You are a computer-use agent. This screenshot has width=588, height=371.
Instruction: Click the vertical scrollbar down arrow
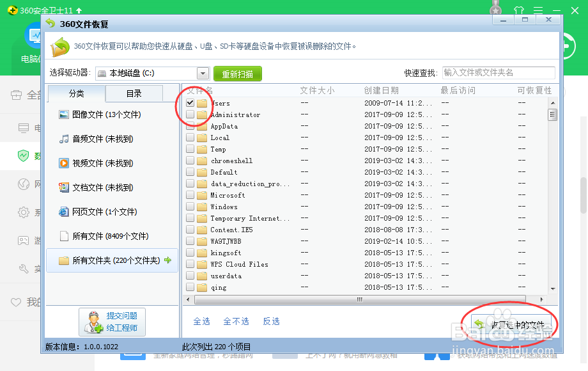click(553, 288)
